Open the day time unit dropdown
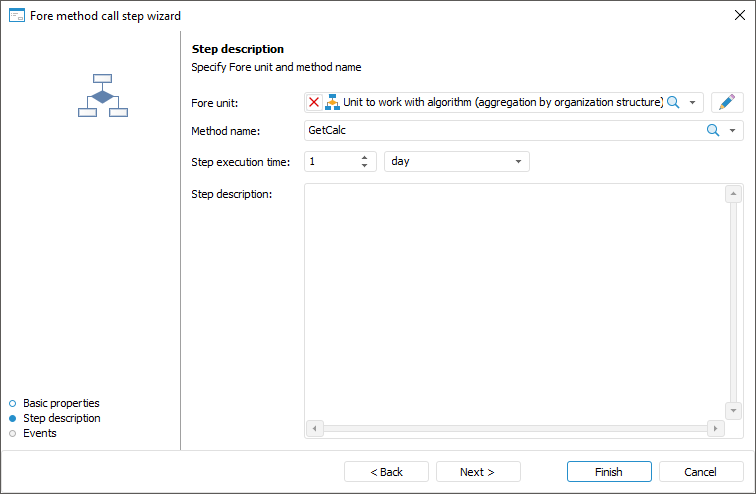The image size is (756, 494). pos(518,161)
